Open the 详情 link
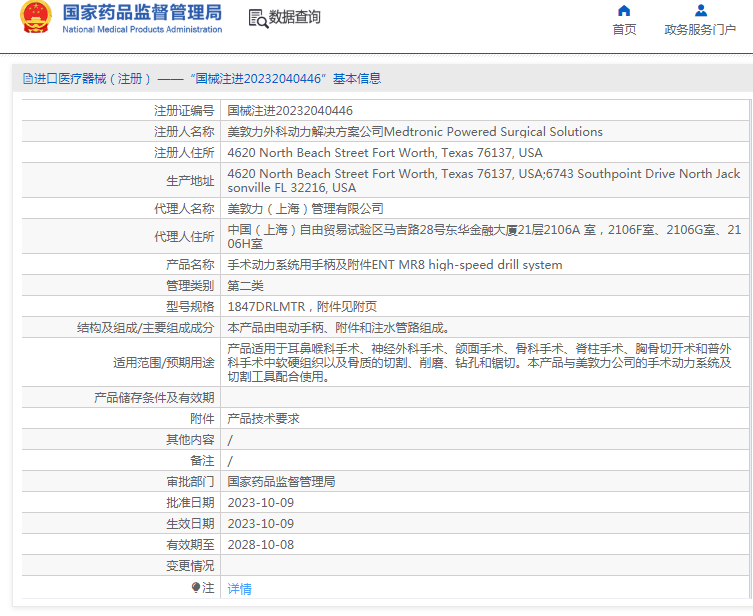This screenshot has height=616, width=753. tap(239, 589)
